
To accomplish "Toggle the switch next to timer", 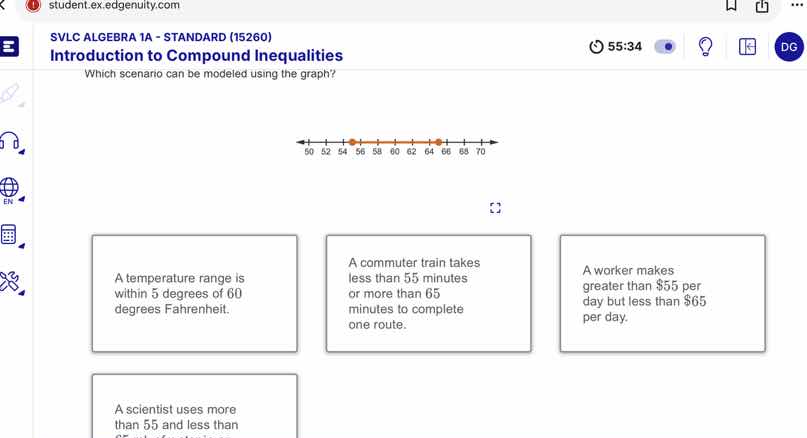I will click(x=665, y=47).
